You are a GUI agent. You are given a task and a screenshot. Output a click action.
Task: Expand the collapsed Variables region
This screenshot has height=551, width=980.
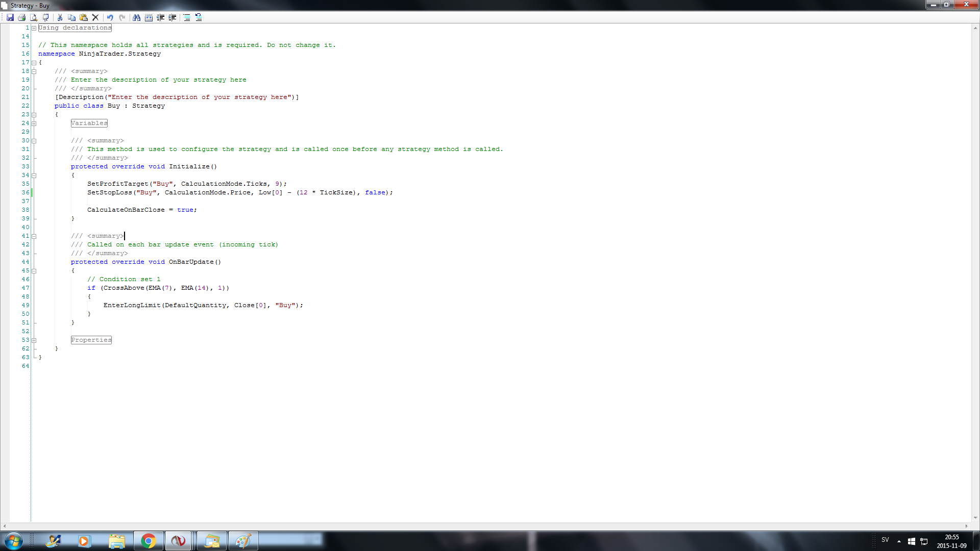click(x=34, y=123)
